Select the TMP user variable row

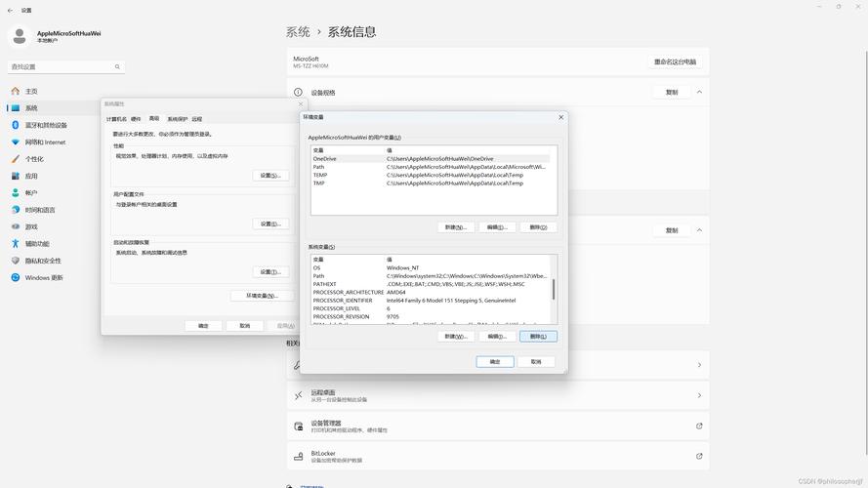(x=432, y=183)
